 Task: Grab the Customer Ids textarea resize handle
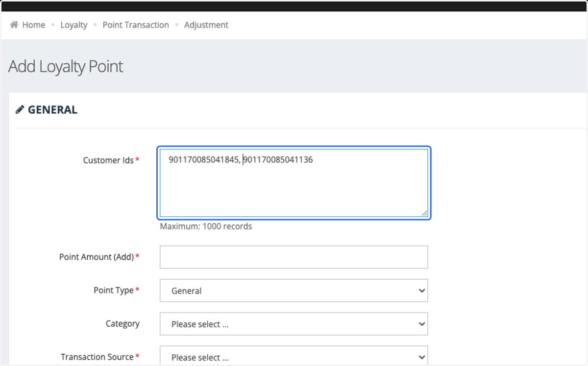pyautogui.click(x=424, y=213)
